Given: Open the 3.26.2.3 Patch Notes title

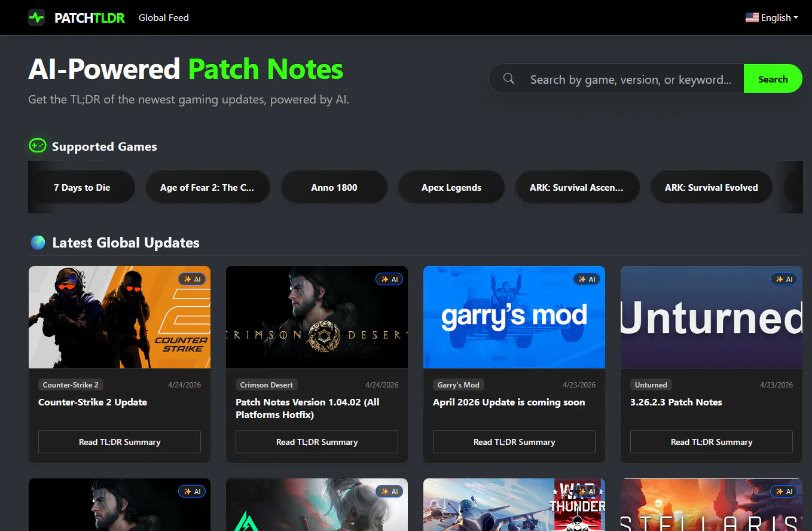Looking at the screenshot, I should 676,402.
